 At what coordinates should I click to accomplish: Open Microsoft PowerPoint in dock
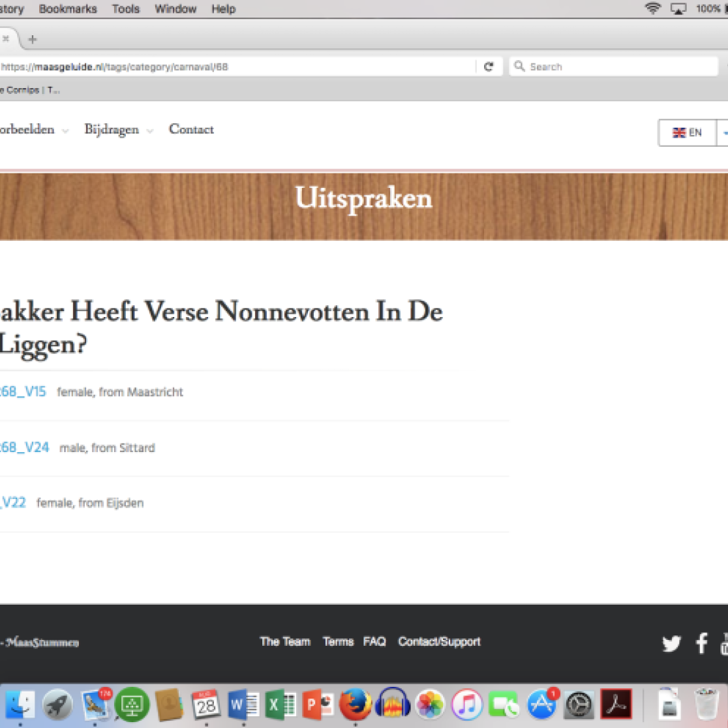[318, 705]
